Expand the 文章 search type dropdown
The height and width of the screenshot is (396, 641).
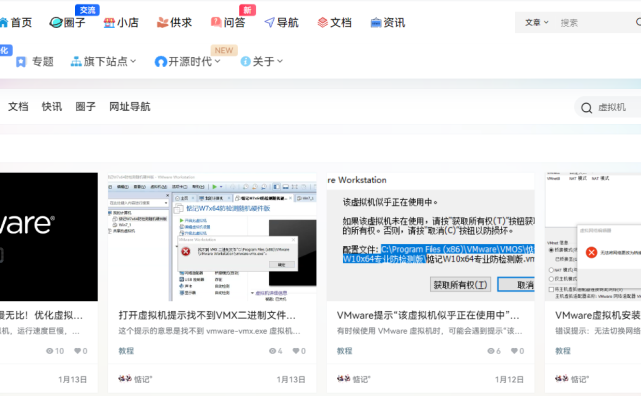pos(536,23)
